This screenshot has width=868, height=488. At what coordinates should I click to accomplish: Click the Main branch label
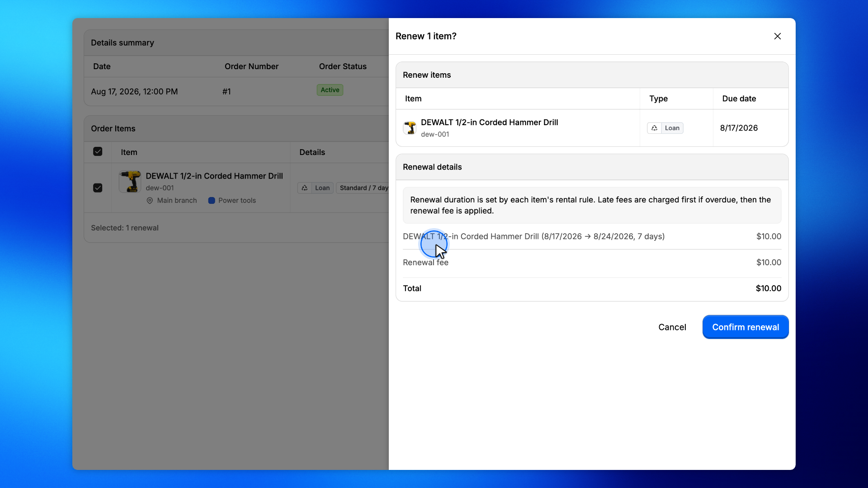[x=177, y=201]
